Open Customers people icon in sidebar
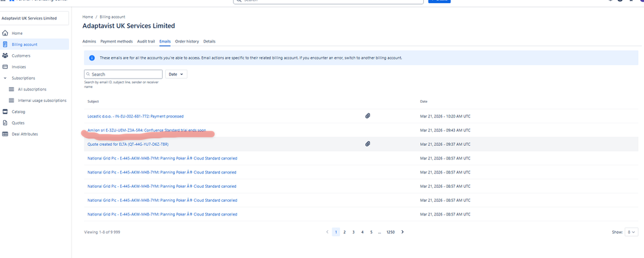This screenshot has width=644, height=258. (x=5, y=55)
